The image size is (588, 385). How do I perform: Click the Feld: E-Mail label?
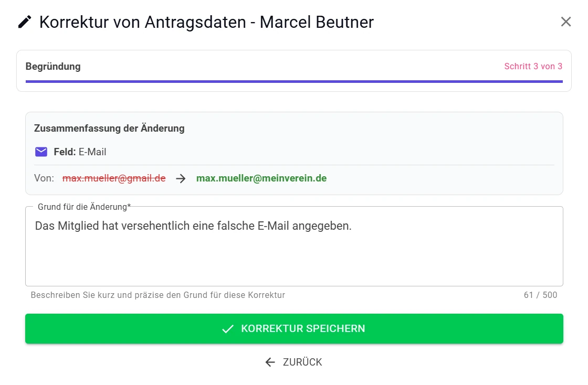(x=80, y=152)
